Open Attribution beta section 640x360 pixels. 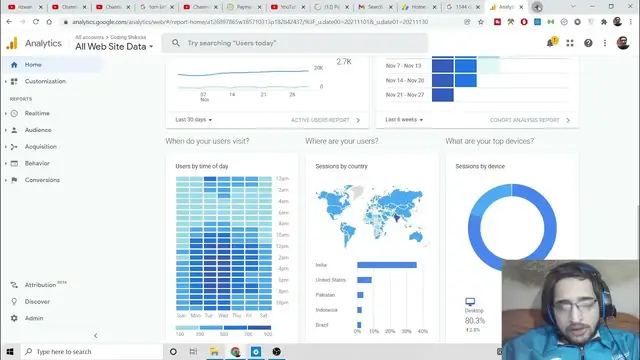click(x=41, y=285)
